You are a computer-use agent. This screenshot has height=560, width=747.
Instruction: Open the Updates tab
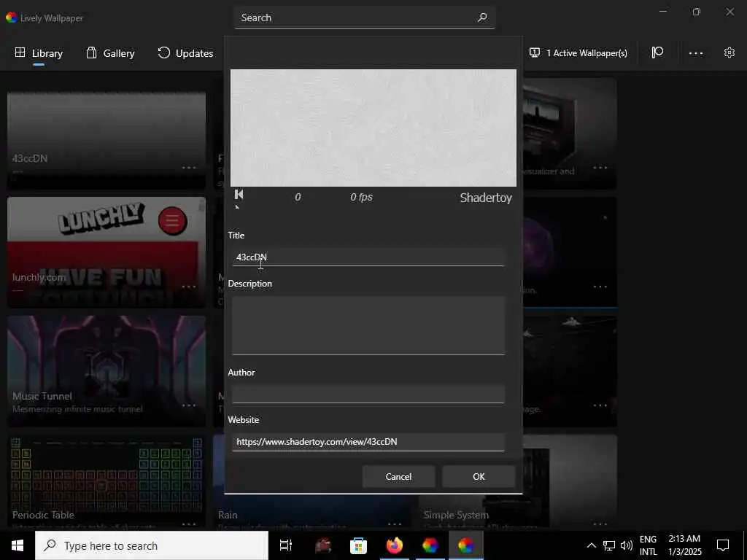[x=185, y=53]
